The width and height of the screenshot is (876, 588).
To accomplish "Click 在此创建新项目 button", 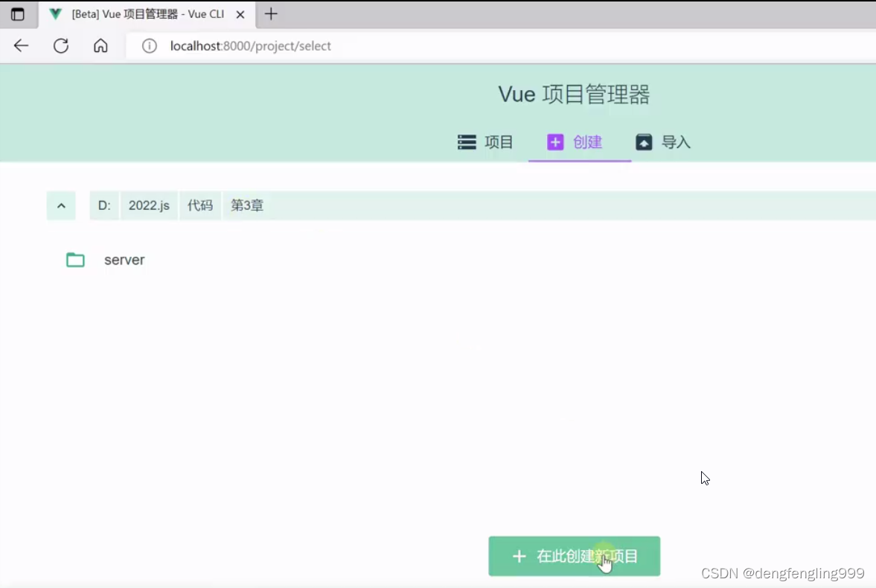I will pos(575,556).
